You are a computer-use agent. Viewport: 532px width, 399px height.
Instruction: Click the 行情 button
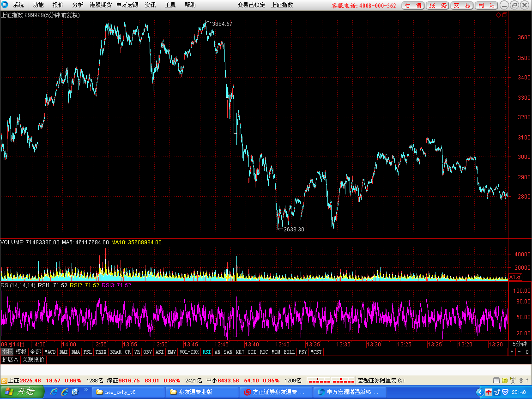(413, 6)
